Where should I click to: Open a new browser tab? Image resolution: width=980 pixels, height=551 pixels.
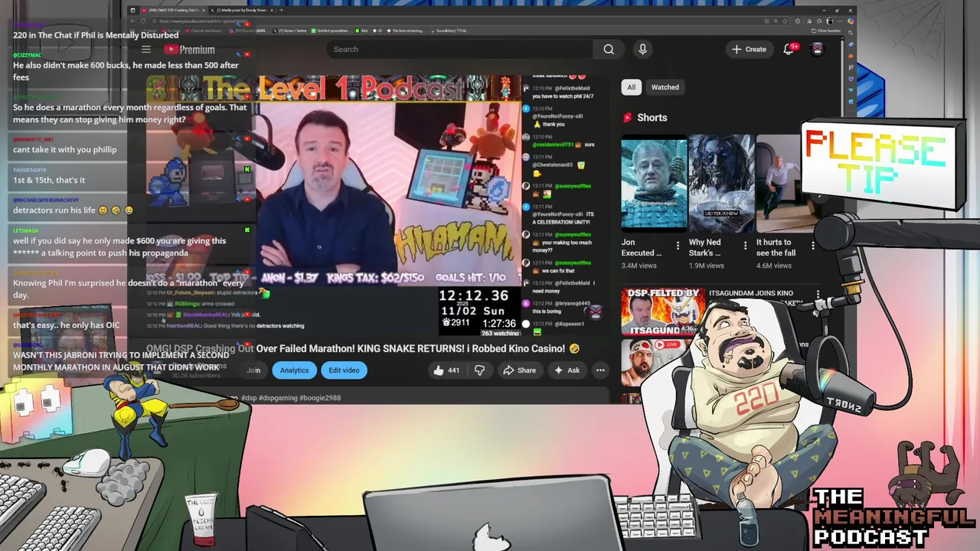pos(281,10)
